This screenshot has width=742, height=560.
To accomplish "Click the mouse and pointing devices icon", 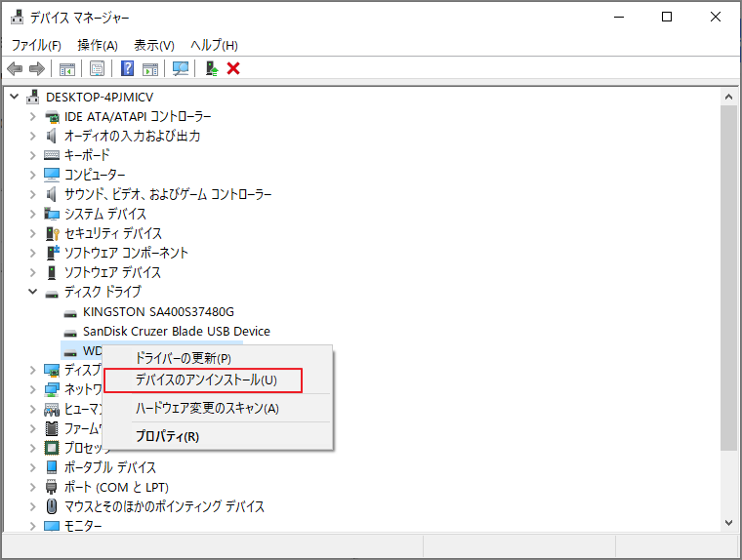I will (52, 506).
